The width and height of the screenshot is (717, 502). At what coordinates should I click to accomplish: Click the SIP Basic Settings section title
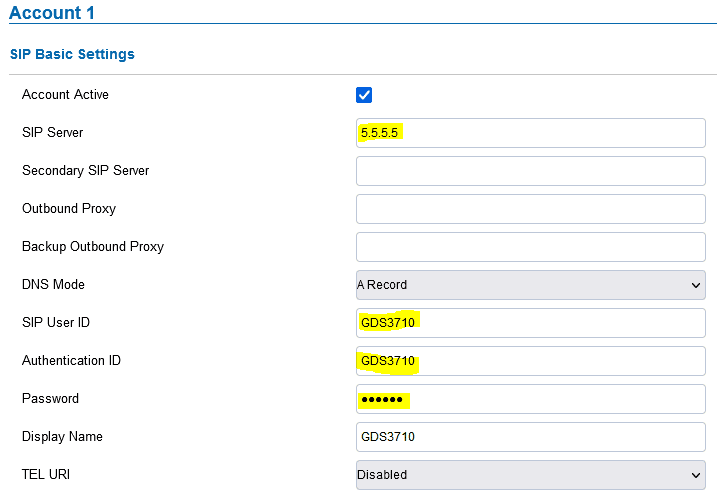point(72,54)
